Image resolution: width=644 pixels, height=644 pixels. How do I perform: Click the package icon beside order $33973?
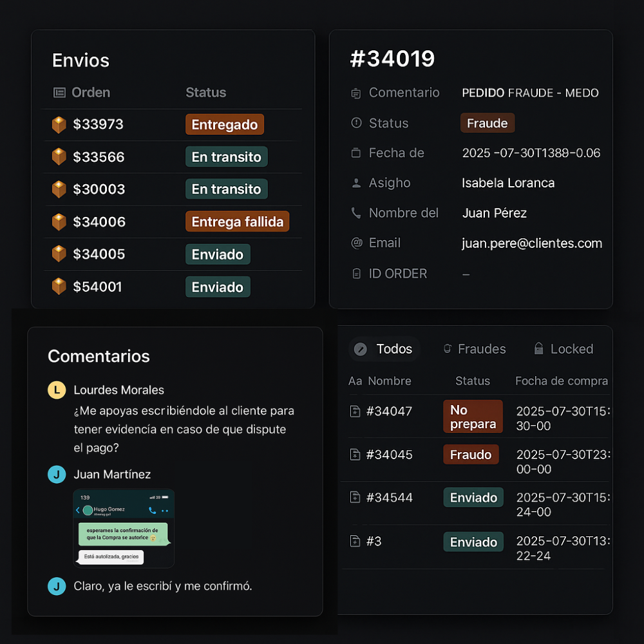click(59, 125)
